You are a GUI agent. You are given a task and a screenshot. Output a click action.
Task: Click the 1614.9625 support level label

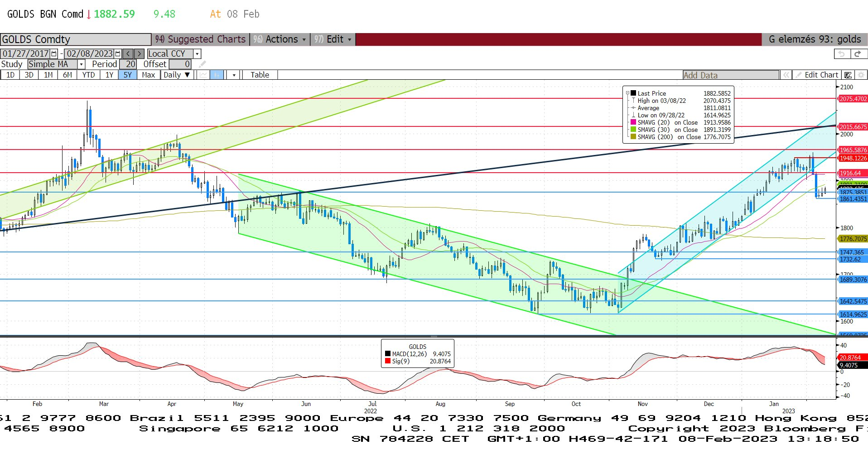pyautogui.click(x=853, y=314)
